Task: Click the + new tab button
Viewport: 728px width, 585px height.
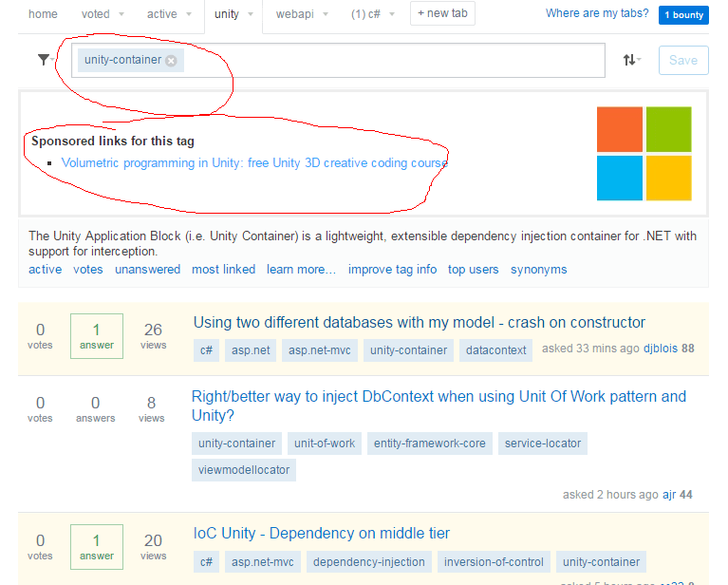Action: 442,13
